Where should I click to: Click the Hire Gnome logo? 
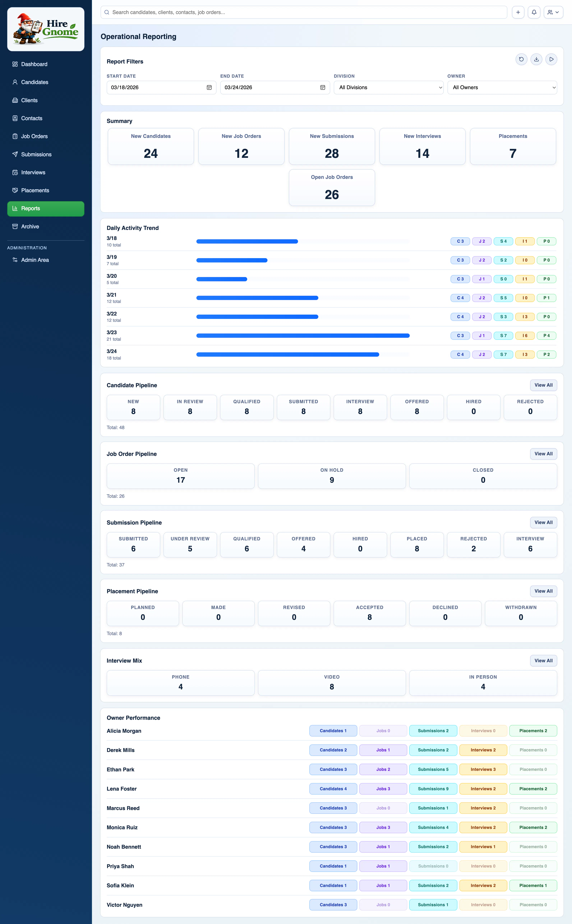(x=46, y=29)
